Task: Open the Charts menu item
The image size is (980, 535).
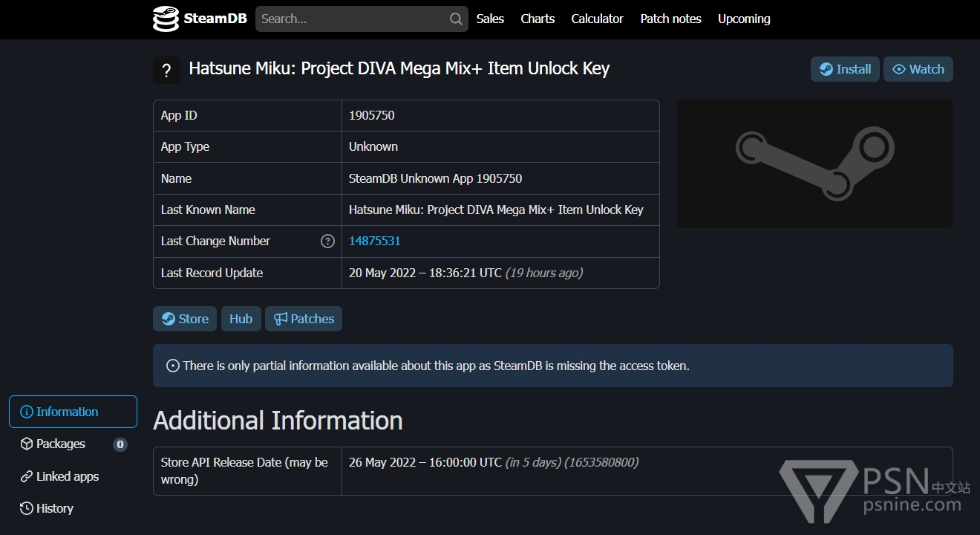Action: point(538,19)
